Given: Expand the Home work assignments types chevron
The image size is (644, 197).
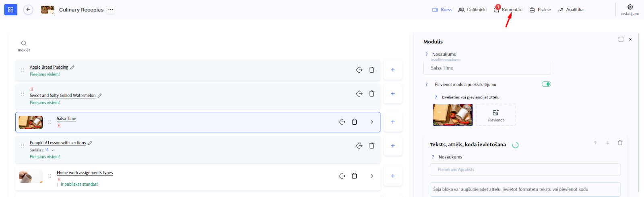Looking at the screenshot, I should pyautogui.click(x=372, y=176).
